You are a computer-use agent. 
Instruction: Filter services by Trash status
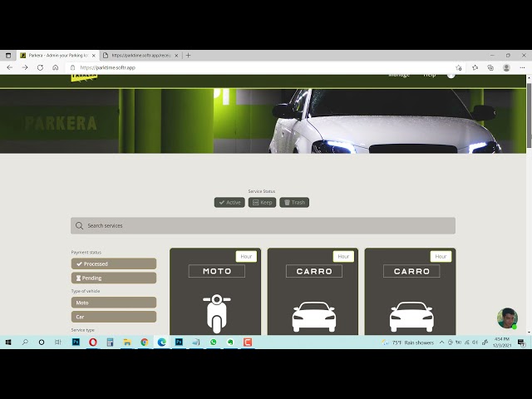[294, 203]
